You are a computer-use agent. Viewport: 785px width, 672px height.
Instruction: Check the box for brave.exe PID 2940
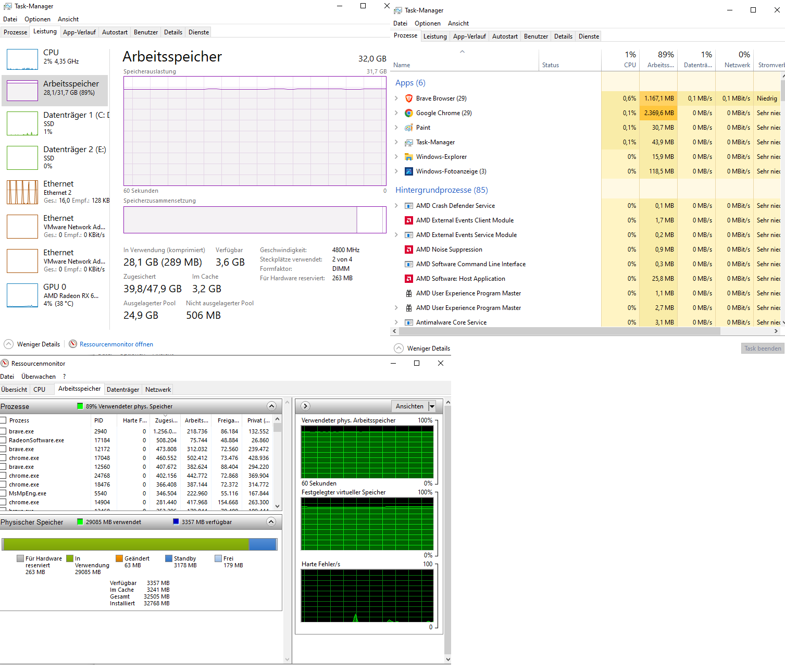(x=3, y=431)
